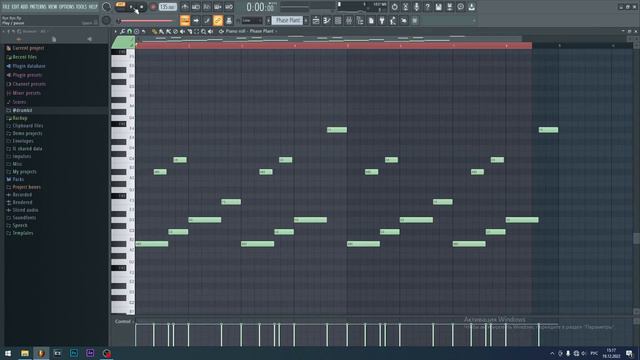Image resolution: width=640 pixels, height=360 pixels.
Task: Toggle the arrow icon next to typing keyboard button
Action: click(x=196, y=20)
